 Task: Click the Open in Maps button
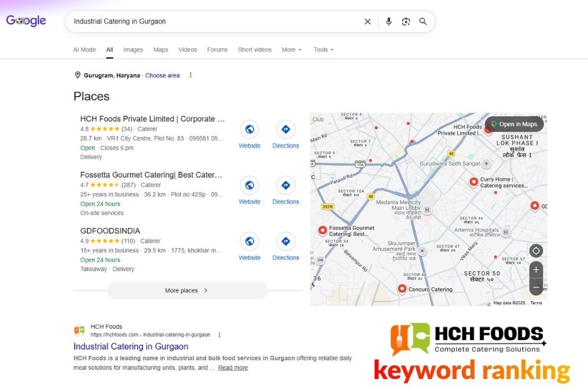tap(514, 124)
